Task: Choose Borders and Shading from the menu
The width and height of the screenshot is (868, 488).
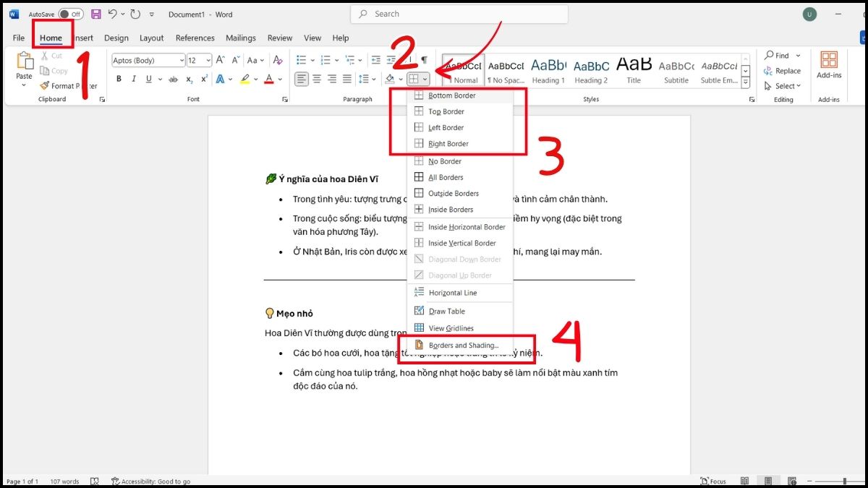Action: (463, 346)
